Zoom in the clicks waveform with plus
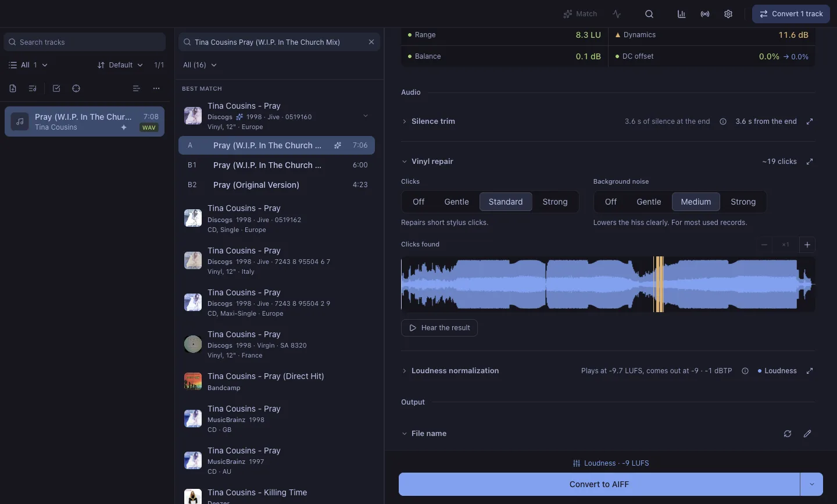Image resolution: width=837 pixels, height=504 pixels. 807,245
